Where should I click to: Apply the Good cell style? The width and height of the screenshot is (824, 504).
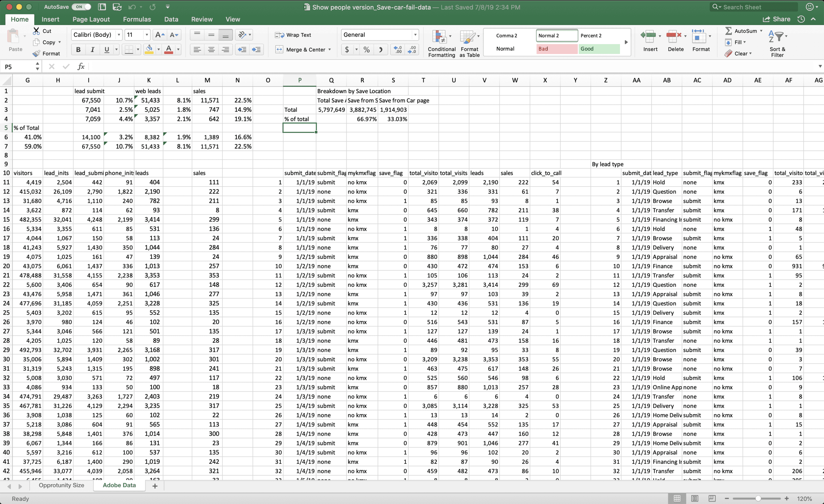pyautogui.click(x=599, y=49)
